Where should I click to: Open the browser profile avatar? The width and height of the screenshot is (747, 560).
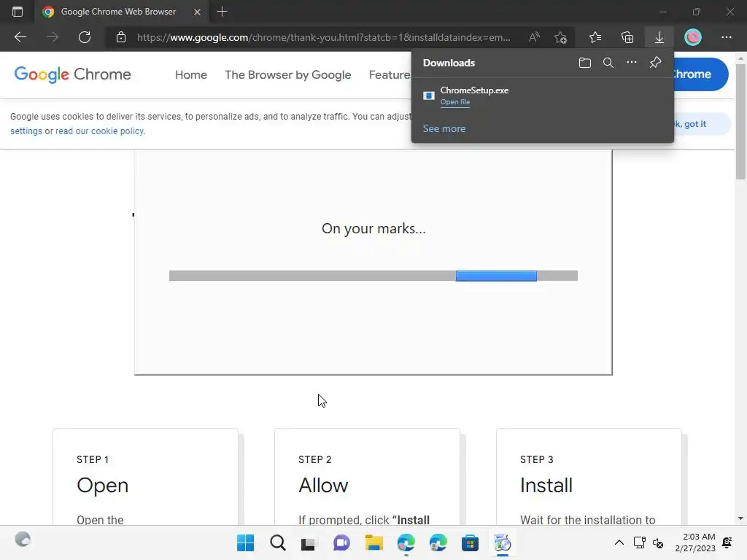point(693,37)
